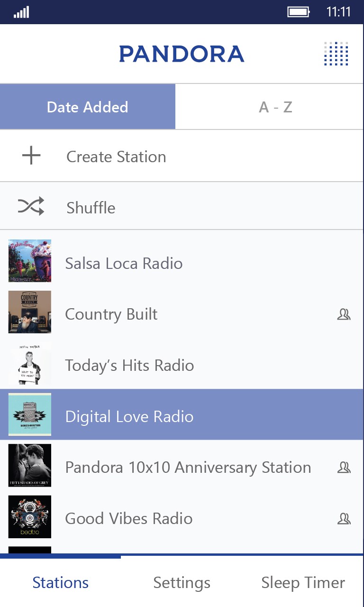
Task: Click the shuffle arrows icon
Action: coord(31,207)
